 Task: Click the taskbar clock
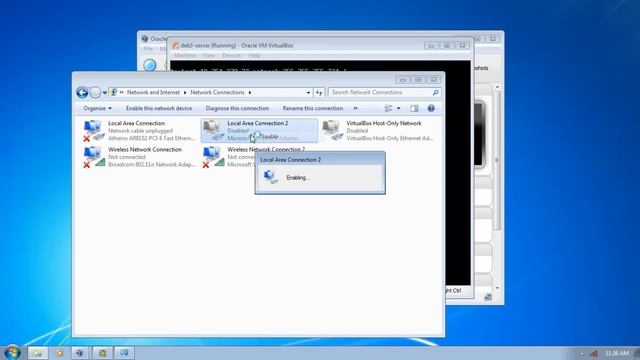click(x=617, y=353)
